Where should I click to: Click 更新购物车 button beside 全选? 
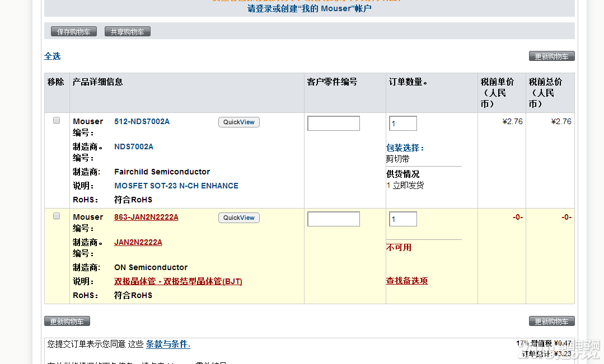[x=551, y=56]
